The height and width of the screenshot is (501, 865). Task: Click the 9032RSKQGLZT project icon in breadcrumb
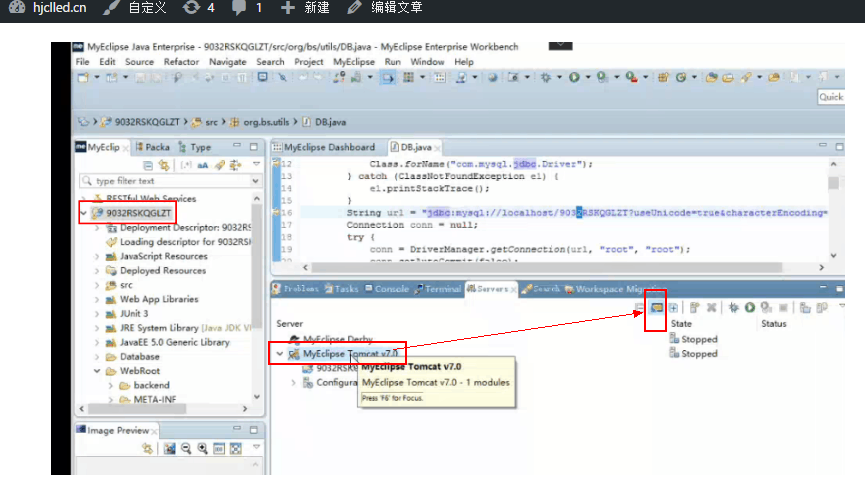106,122
